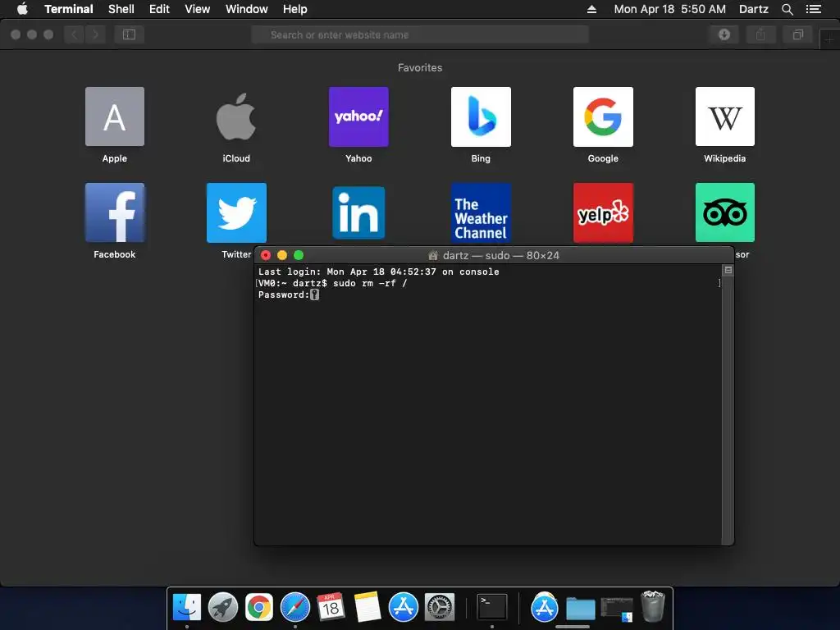This screenshot has width=840, height=630.
Task: Click the Favorites heading in Safari
Action: coord(420,67)
